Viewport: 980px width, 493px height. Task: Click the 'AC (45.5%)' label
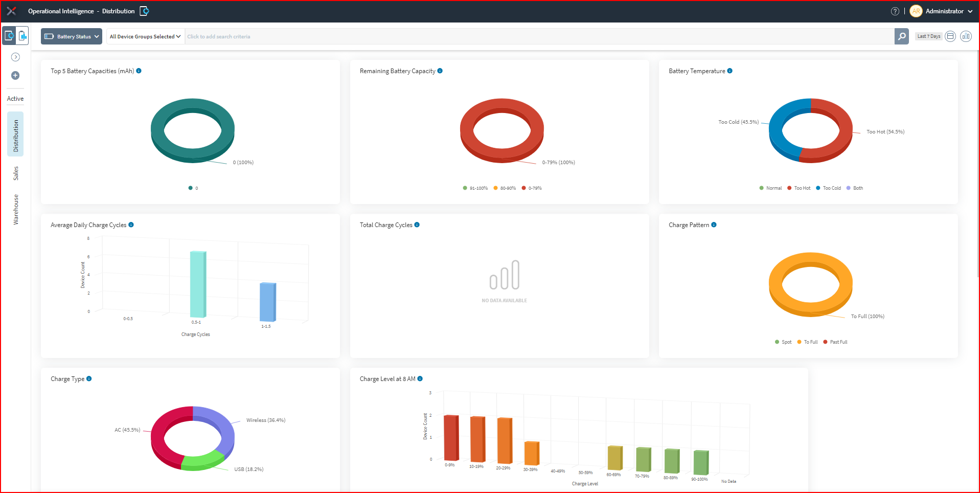pos(127,430)
